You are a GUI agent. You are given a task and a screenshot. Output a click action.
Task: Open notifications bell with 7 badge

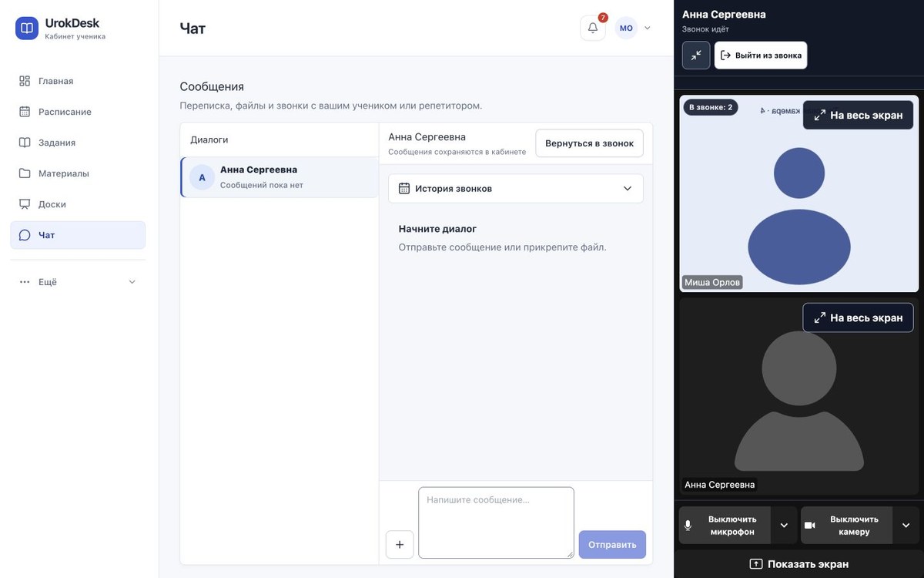tap(593, 28)
